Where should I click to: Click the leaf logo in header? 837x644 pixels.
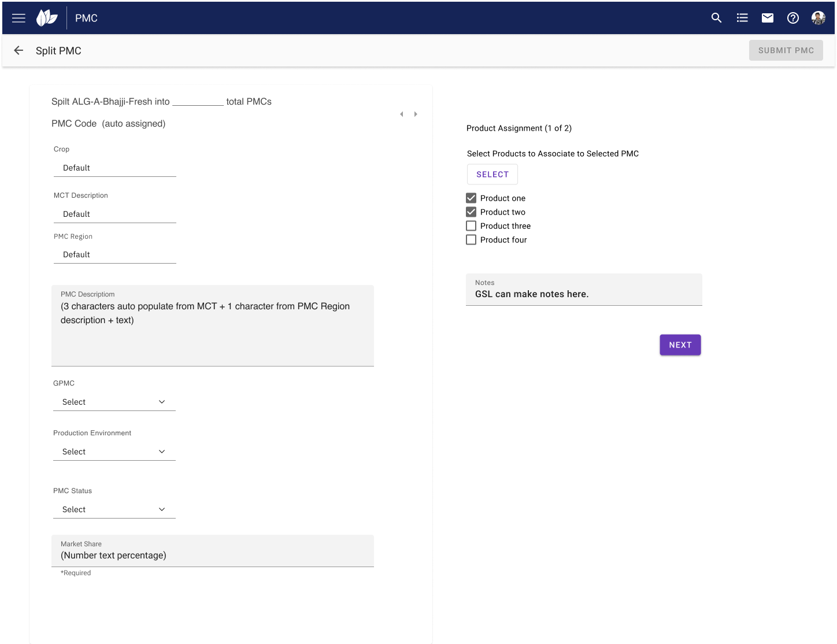click(47, 18)
